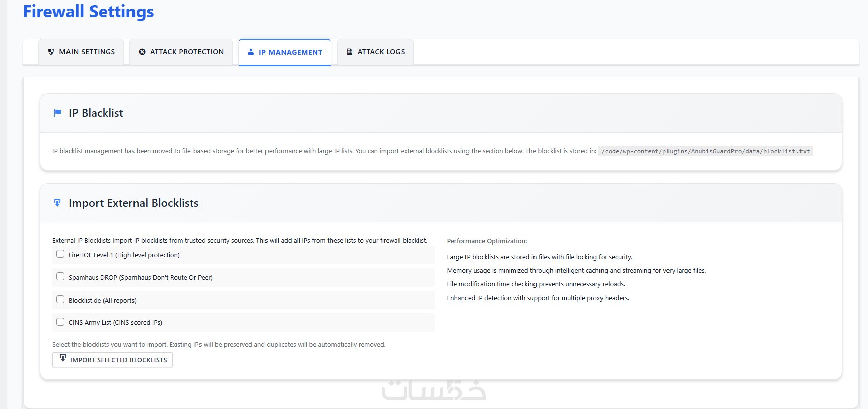Click the download icon beside Import External Blocklists
Image resolution: width=868 pixels, height=409 pixels.
click(57, 203)
